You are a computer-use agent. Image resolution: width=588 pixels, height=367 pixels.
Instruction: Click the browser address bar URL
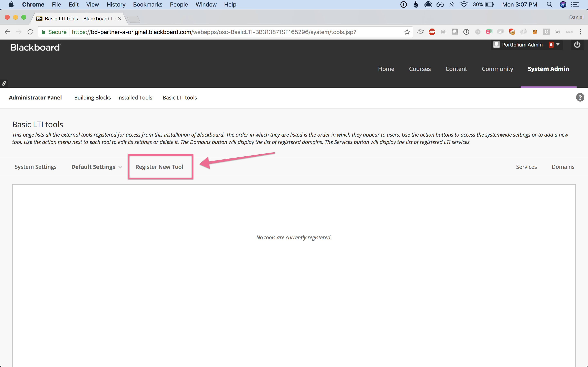(x=214, y=32)
